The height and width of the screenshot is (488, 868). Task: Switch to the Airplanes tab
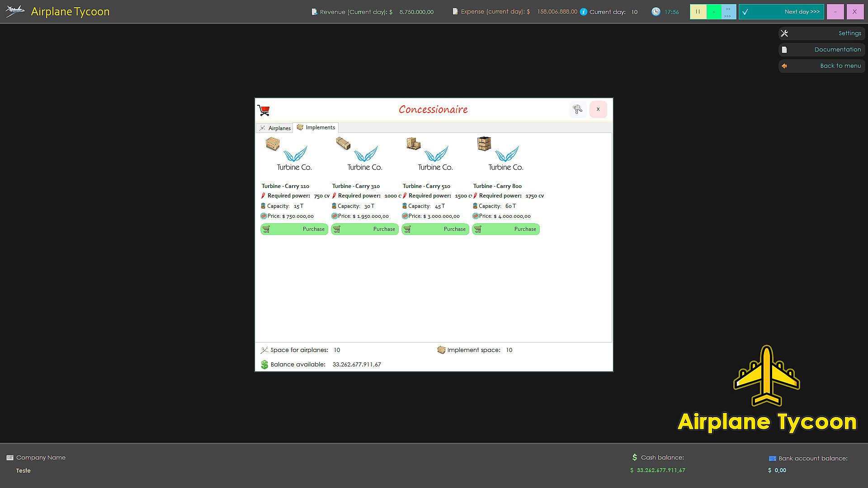click(275, 128)
